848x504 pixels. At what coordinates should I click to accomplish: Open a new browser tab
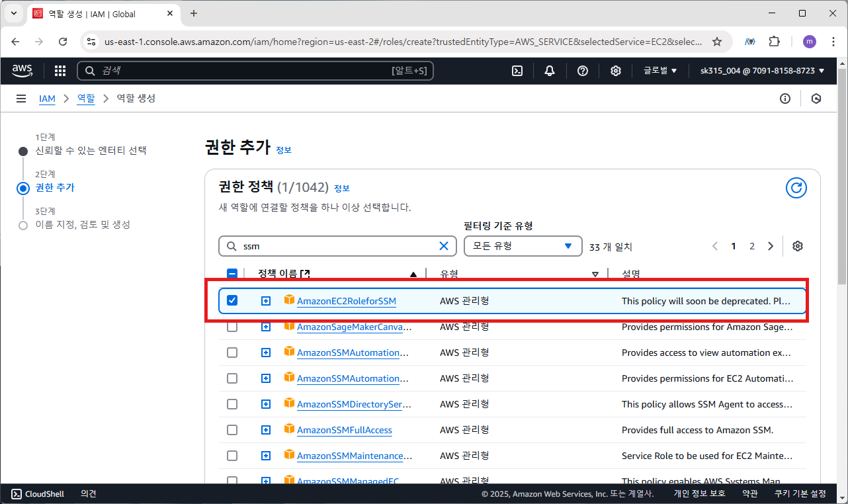tap(194, 13)
